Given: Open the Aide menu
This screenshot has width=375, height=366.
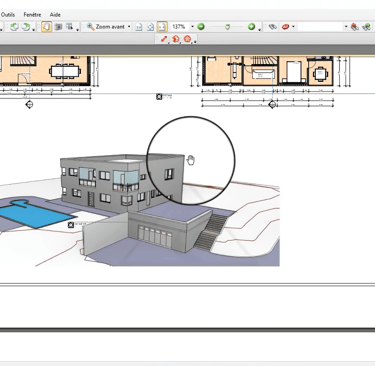Looking at the screenshot, I should (x=55, y=15).
